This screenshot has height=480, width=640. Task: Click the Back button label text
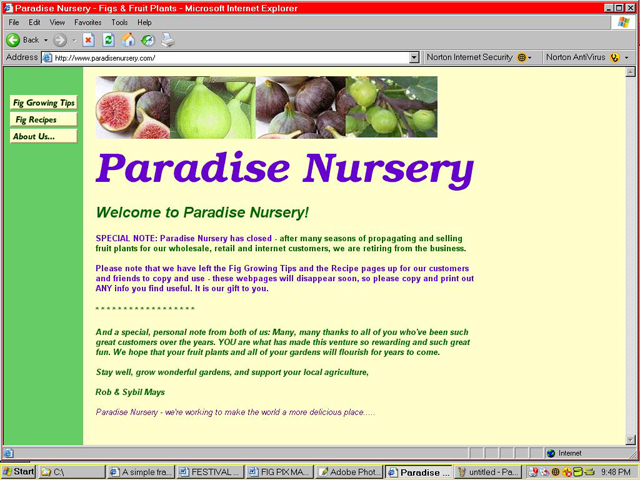pos(31,40)
